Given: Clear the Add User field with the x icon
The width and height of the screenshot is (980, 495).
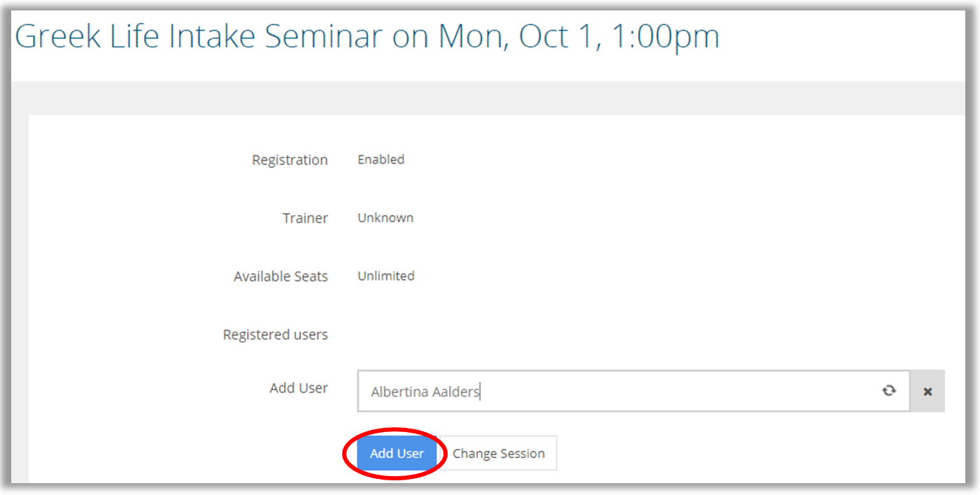Looking at the screenshot, I should 928,392.
